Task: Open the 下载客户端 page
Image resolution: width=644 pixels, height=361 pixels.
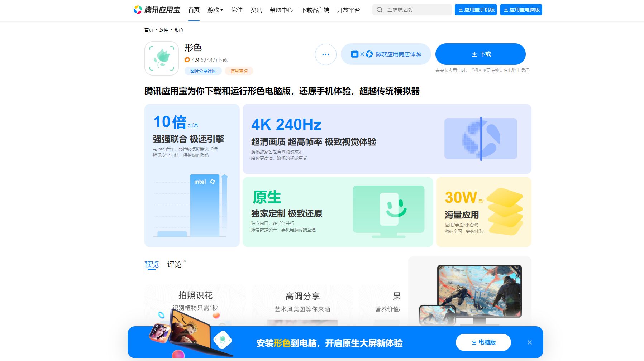Action: pyautogui.click(x=315, y=10)
